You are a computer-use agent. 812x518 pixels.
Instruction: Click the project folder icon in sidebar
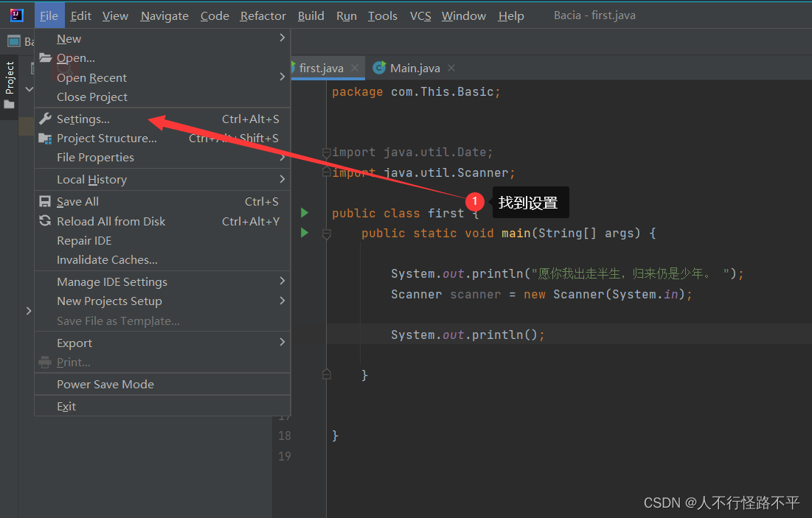pyautogui.click(x=9, y=105)
